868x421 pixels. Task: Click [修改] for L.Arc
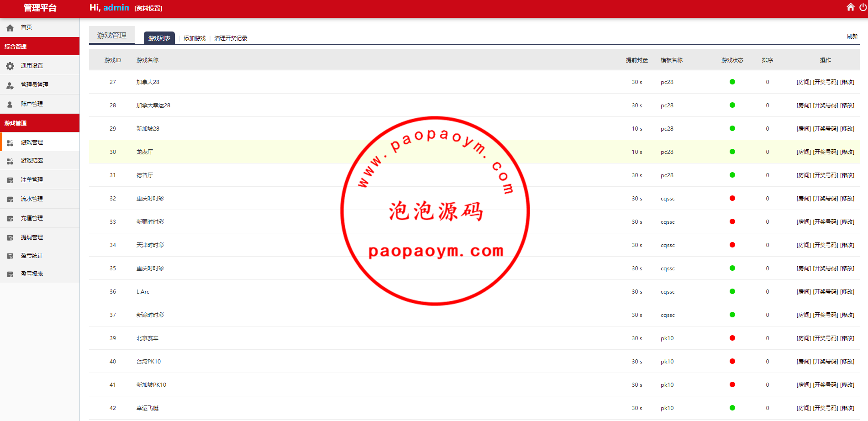pyautogui.click(x=847, y=292)
